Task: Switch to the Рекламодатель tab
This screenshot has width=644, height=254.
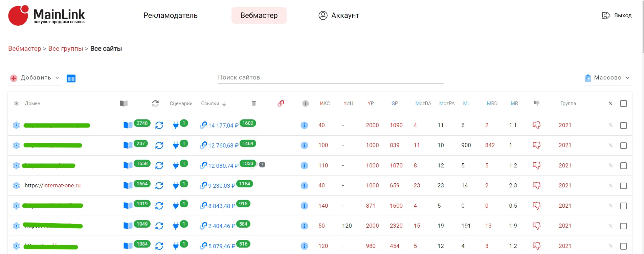Action: [x=170, y=16]
